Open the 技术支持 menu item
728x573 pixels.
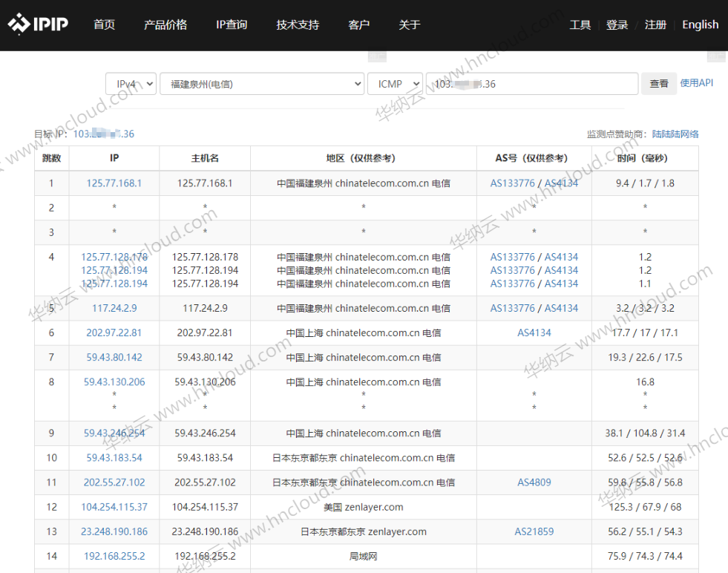pos(298,24)
